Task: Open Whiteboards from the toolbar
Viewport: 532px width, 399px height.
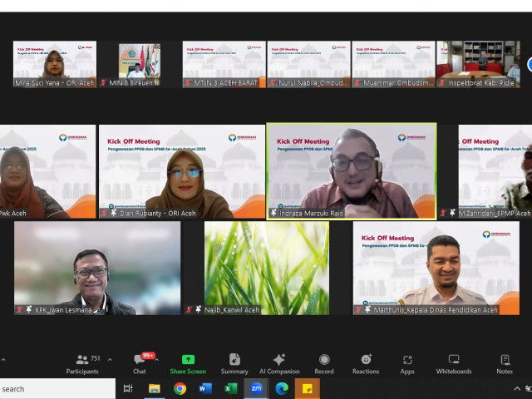Action: [x=454, y=363]
